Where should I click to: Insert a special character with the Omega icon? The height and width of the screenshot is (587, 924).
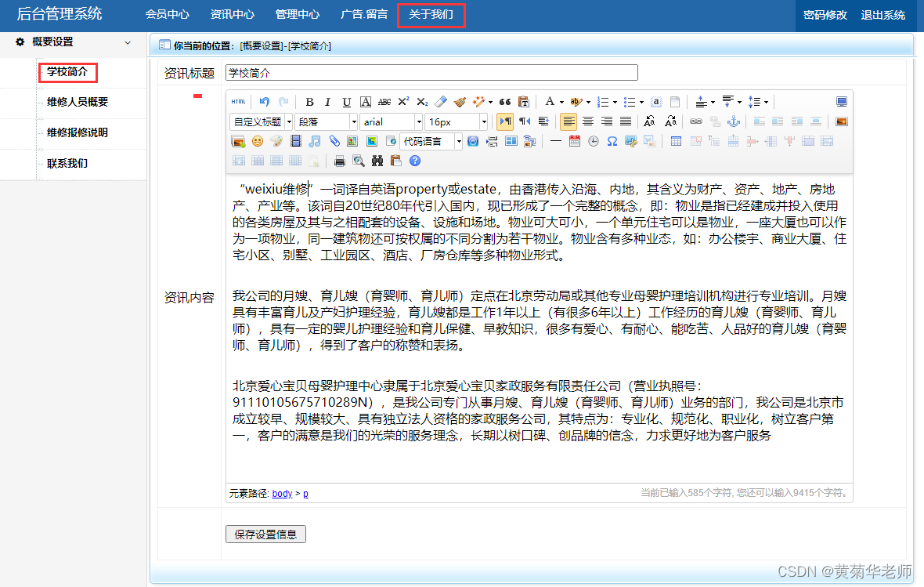point(611,142)
